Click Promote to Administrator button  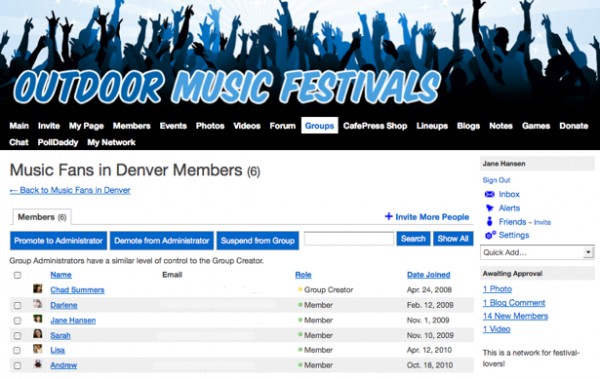[58, 240]
